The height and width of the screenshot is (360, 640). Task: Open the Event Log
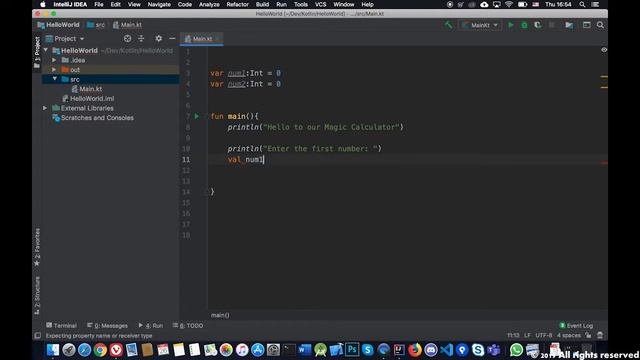tap(576, 325)
